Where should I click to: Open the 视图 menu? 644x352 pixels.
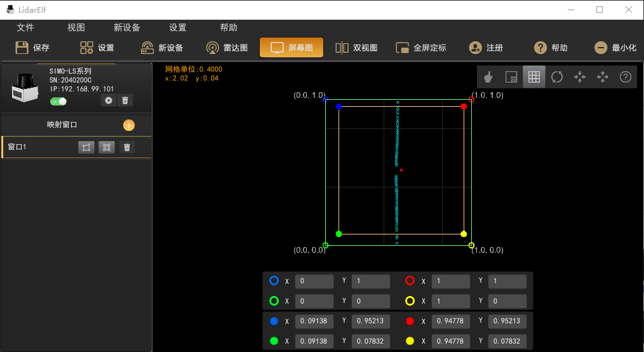click(76, 27)
